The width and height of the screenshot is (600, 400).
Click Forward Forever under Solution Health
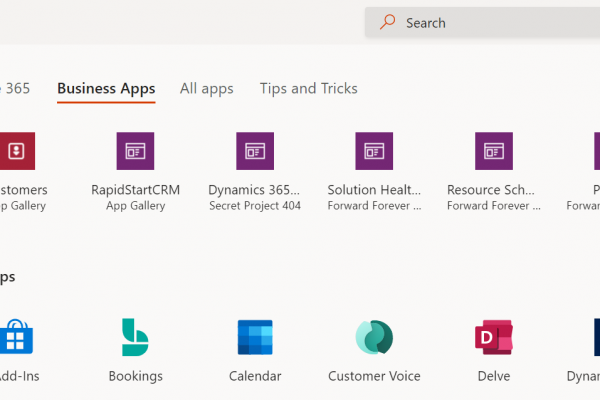click(x=374, y=206)
